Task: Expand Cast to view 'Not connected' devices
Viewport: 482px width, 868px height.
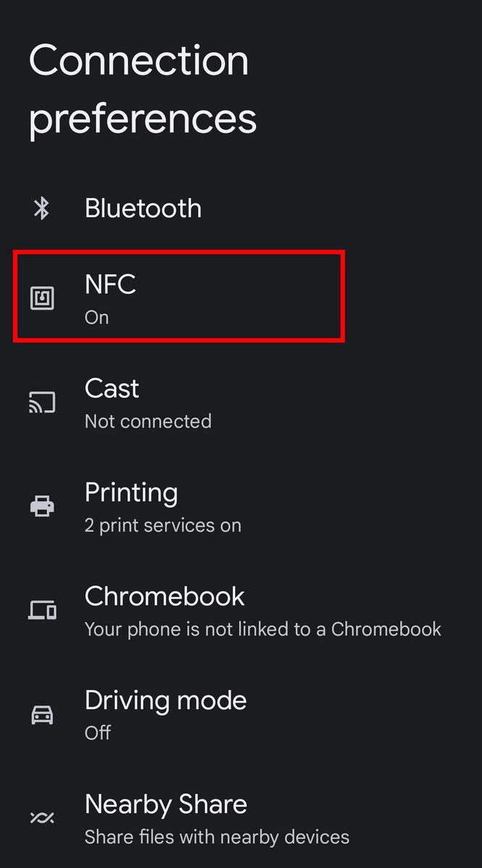Action: 148,421
